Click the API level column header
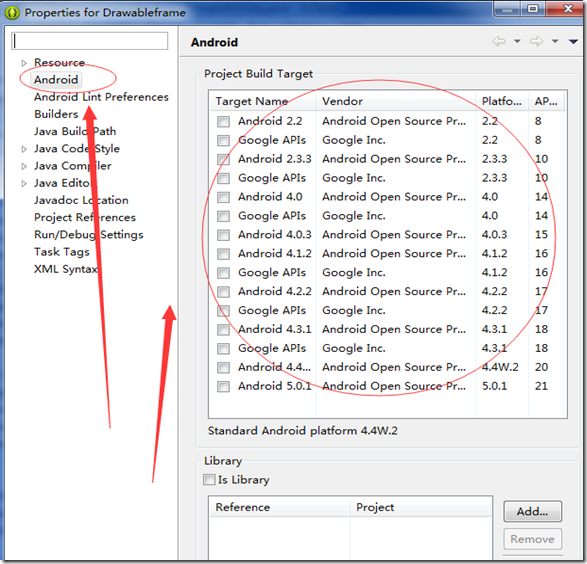This screenshot has height=564, width=587. click(546, 101)
